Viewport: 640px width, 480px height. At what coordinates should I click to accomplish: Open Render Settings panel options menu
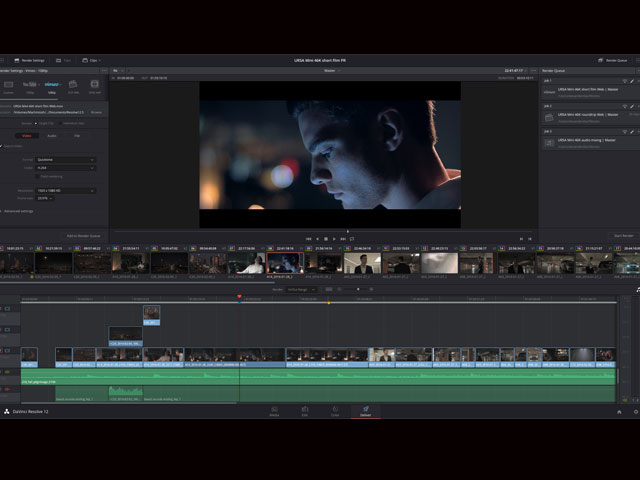click(104, 71)
